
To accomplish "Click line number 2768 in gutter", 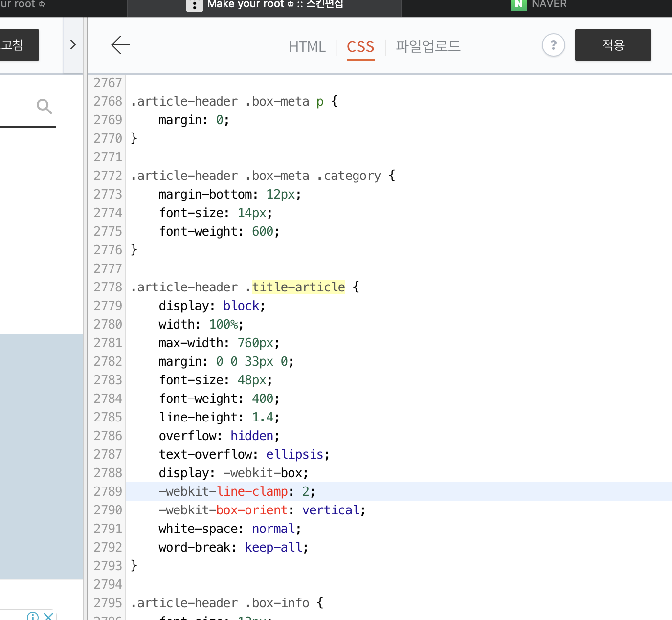I will [108, 101].
